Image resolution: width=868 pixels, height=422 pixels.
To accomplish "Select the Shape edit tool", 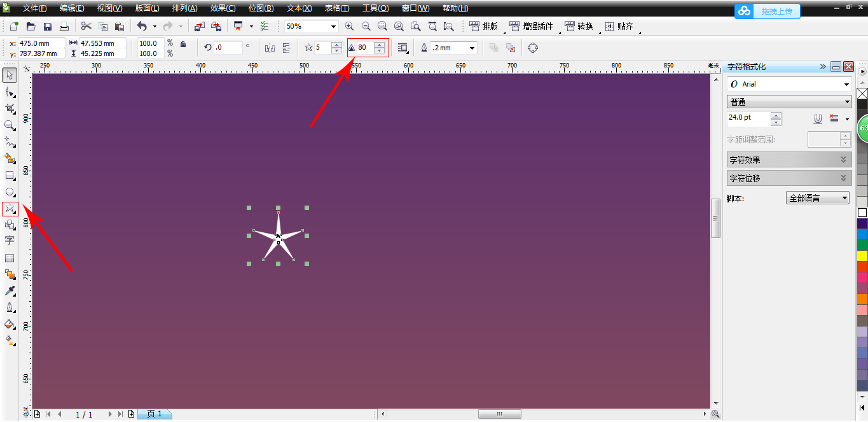I will 10,92.
